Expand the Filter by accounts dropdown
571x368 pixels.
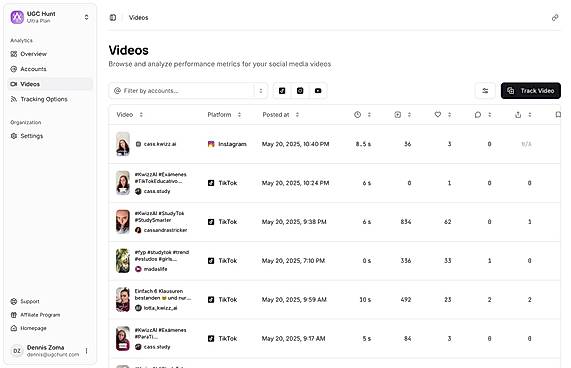pos(188,91)
